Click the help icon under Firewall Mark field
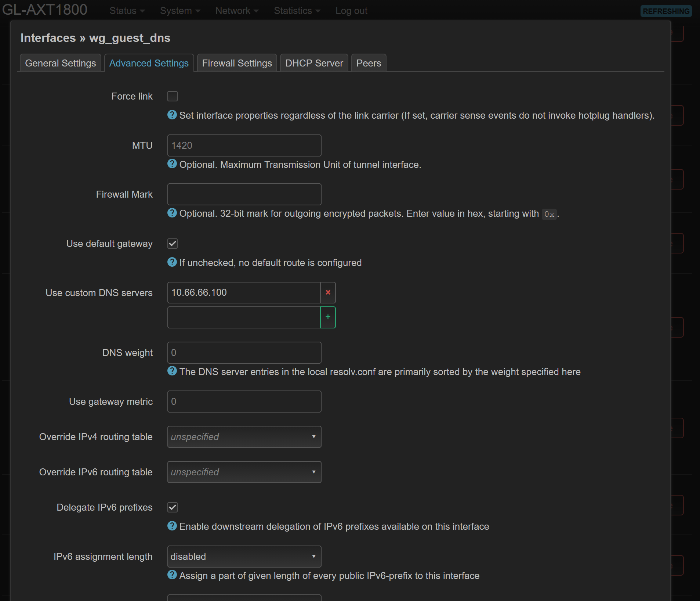The width and height of the screenshot is (700, 601). 172,213
